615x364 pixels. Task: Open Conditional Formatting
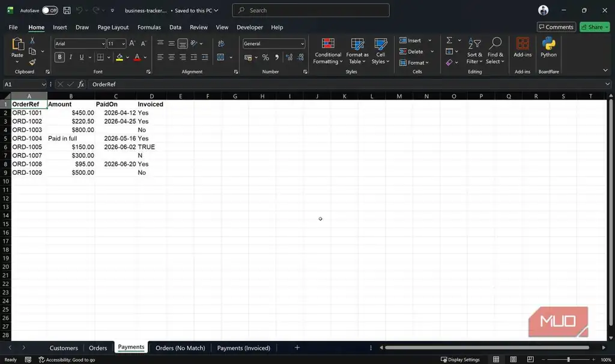pyautogui.click(x=328, y=51)
